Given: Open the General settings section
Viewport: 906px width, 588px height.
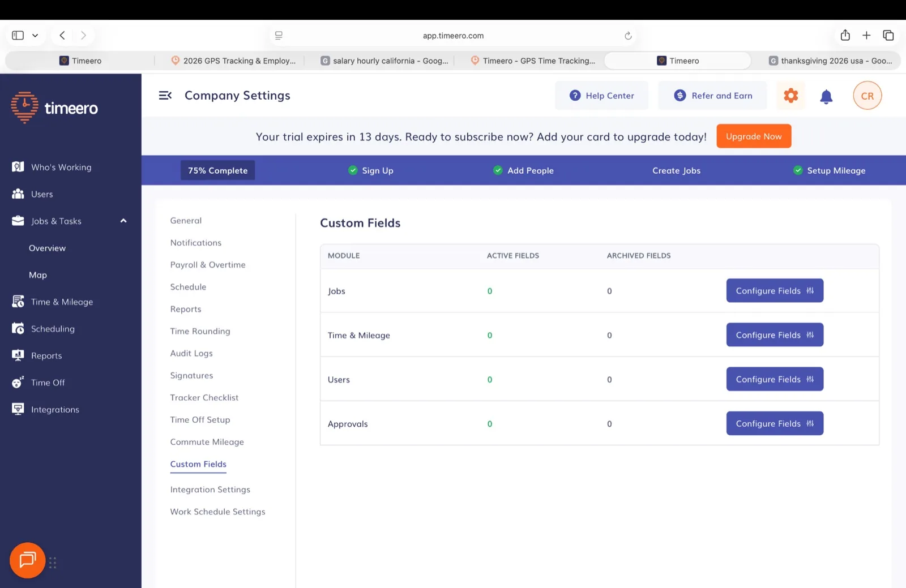Looking at the screenshot, I should click(186, 221).
